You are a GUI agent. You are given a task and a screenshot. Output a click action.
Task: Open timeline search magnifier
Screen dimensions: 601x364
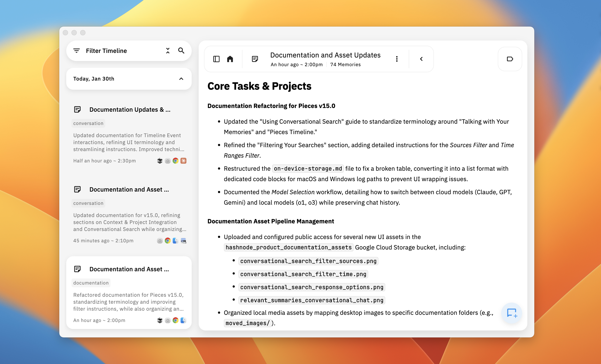pyautogui.click(x=181, y=51)
